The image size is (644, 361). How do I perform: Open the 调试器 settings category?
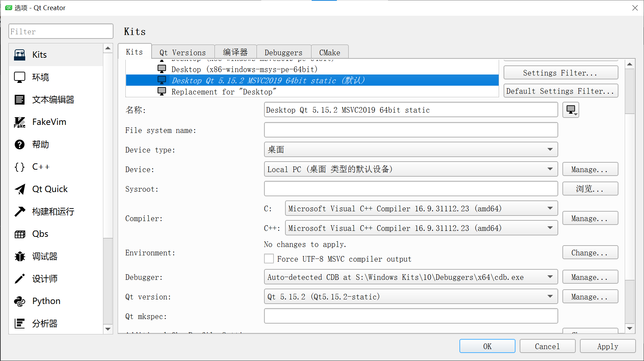pos(56,256)
